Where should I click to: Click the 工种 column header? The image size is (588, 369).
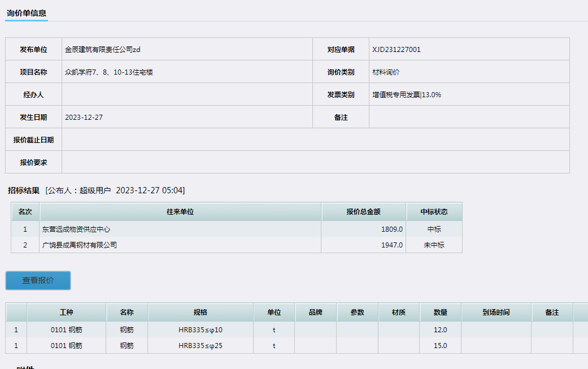(66, 312)
